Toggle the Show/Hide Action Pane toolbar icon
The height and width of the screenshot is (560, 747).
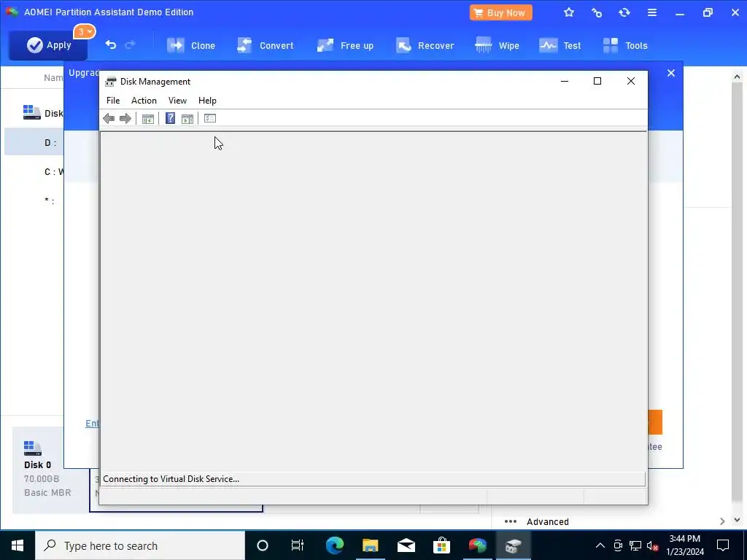point(187,119)
